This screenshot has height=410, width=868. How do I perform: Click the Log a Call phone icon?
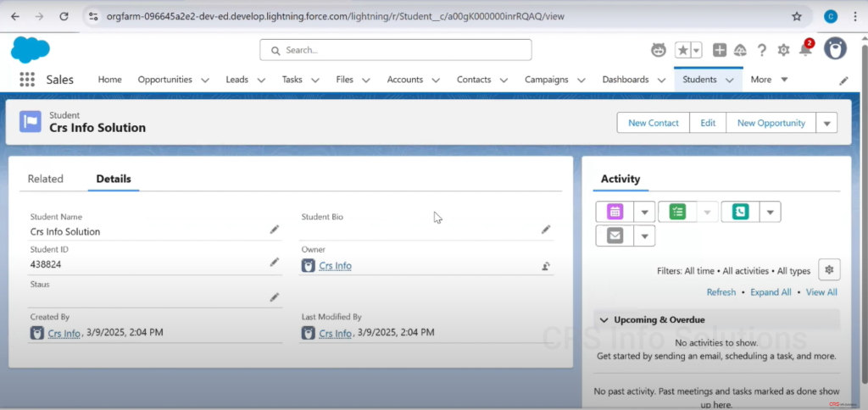click(x=740, y=212)
